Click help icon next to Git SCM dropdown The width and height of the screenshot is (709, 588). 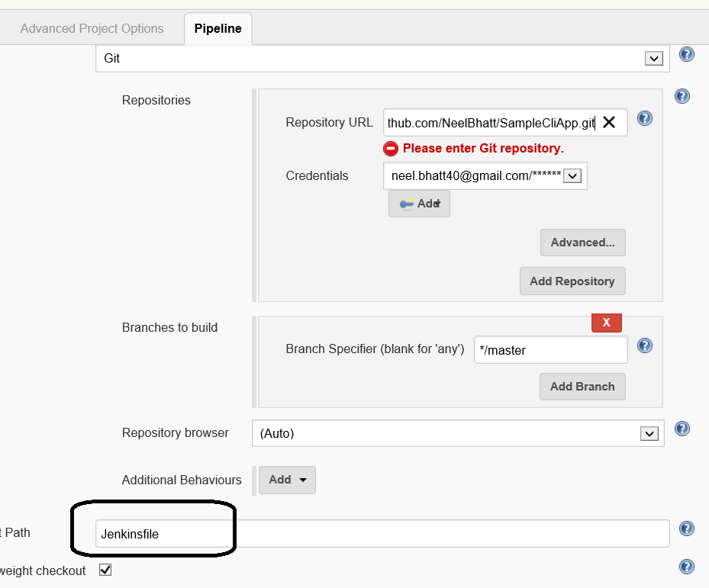tap(686, 54)
